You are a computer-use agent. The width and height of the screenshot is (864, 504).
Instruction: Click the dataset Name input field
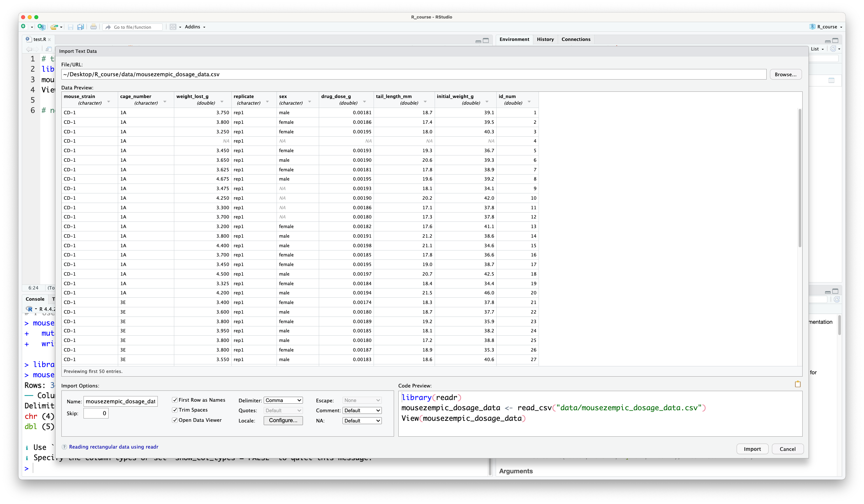point(120,401)
